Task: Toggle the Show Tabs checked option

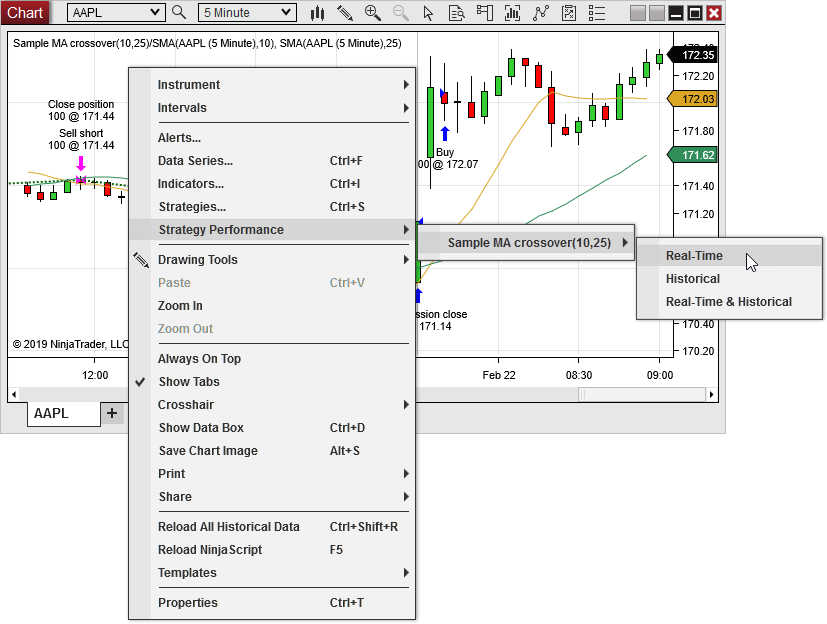Action: [x=188, y=382]
